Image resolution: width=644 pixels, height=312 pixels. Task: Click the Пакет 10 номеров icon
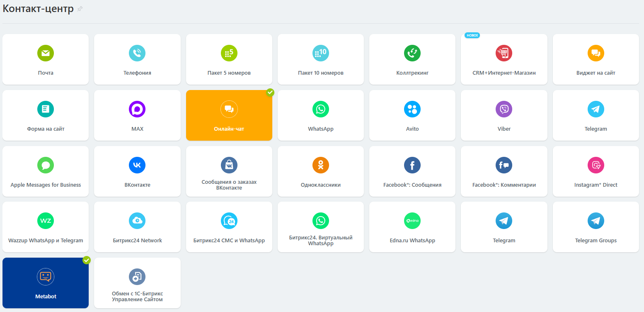pyautogui.click(x=321, y=53)
